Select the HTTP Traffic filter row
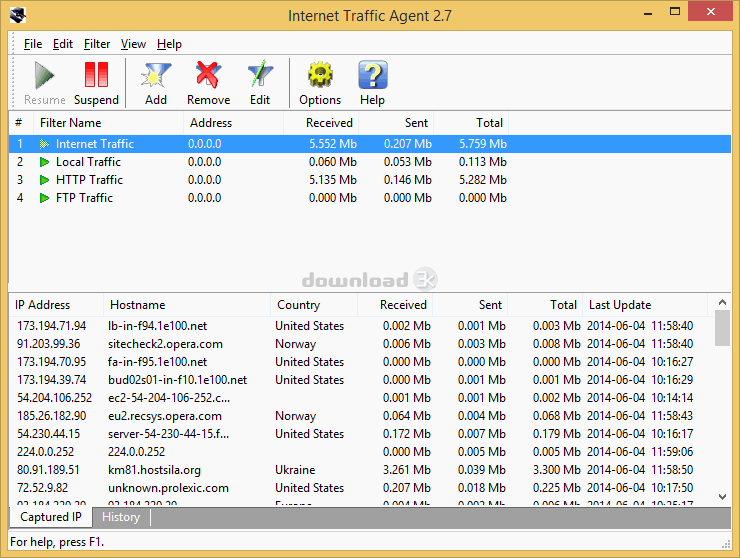The image size is (740, 558). point(370,180)
